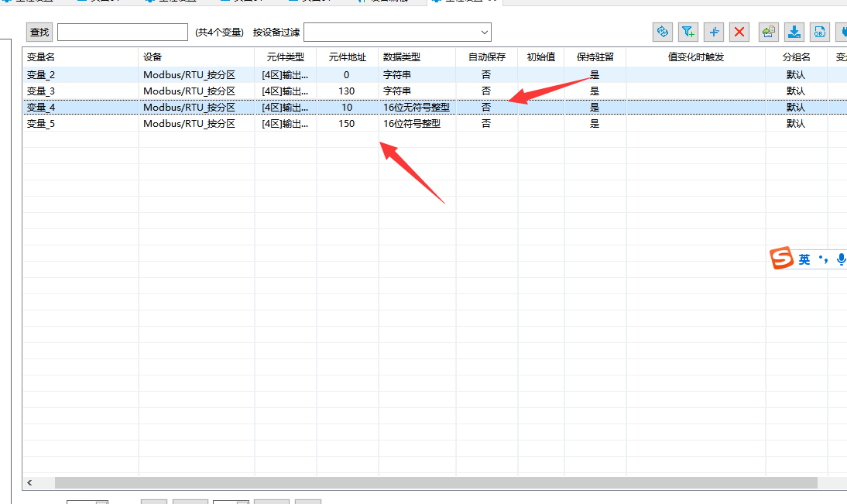Click the device cell in 变量_3 row

196,91
